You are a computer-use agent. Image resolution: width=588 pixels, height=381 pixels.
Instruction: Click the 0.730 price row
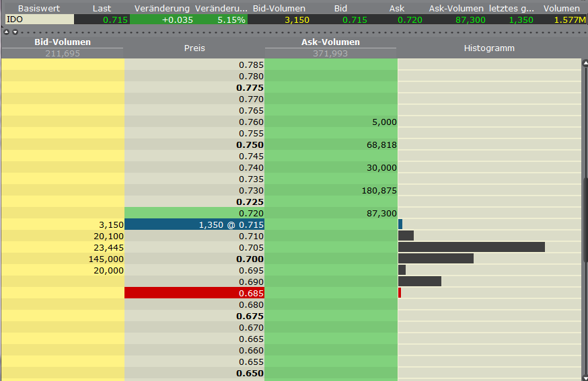194,190
